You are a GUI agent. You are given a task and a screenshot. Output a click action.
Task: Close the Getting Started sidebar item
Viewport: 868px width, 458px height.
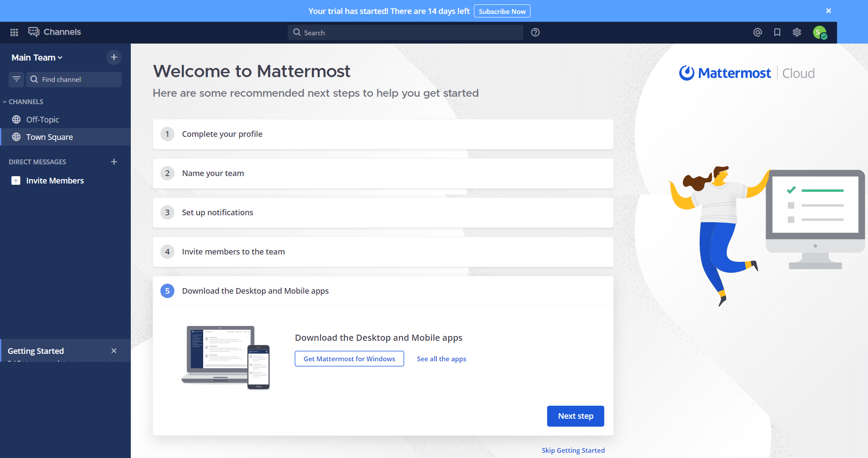pyautogui.click(x=114, y=351)
